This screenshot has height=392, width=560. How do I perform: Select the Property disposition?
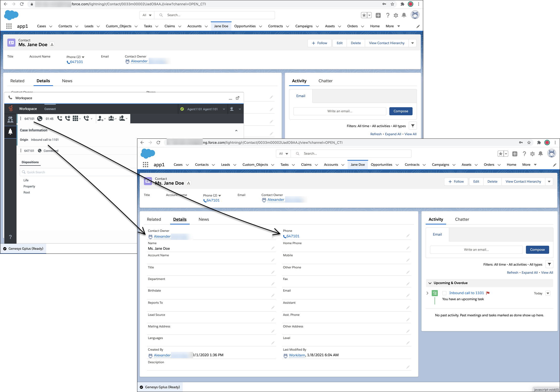click(x=29, y=186)
